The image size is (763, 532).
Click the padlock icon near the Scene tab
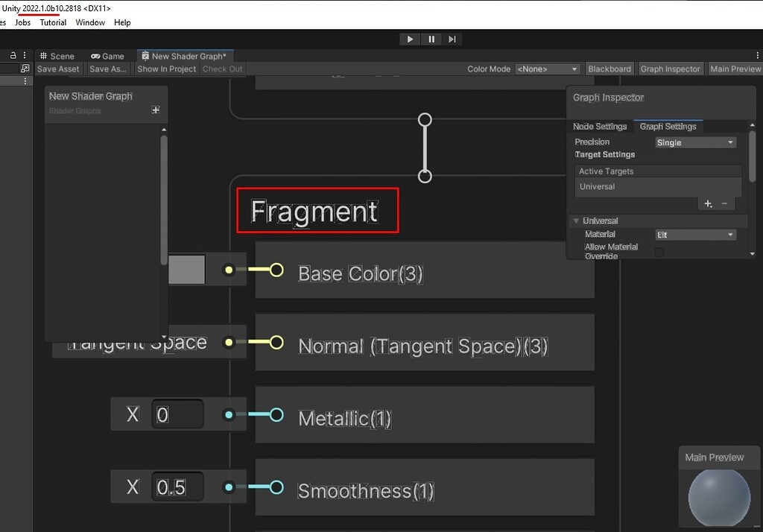point(13,55)
